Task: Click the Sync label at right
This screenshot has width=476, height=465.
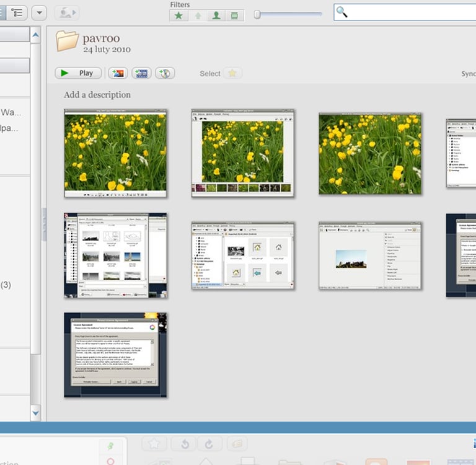Action: click(469, 74)
